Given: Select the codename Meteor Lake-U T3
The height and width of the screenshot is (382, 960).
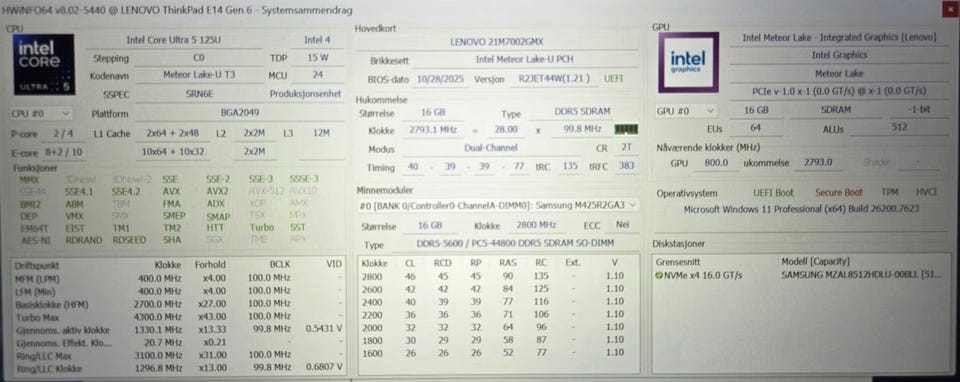Looking at the screenshot, I should (198, 75).
